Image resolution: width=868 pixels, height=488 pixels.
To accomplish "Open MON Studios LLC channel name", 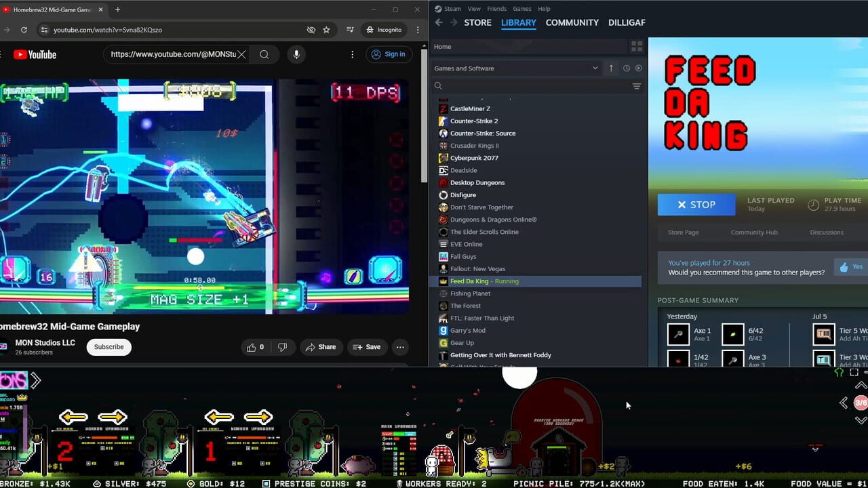I will (45, 343).
